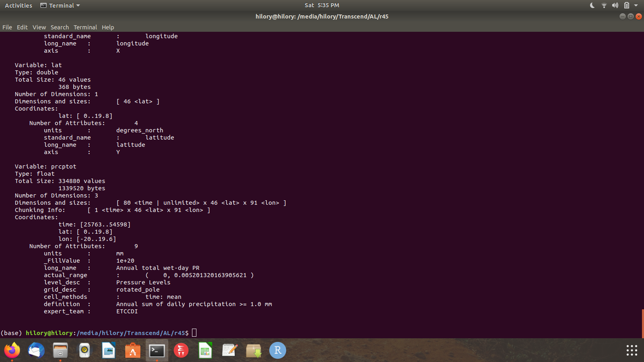Open the Terminal app menu dropdown
The image size is (644, 362).
tap(60, 5)
